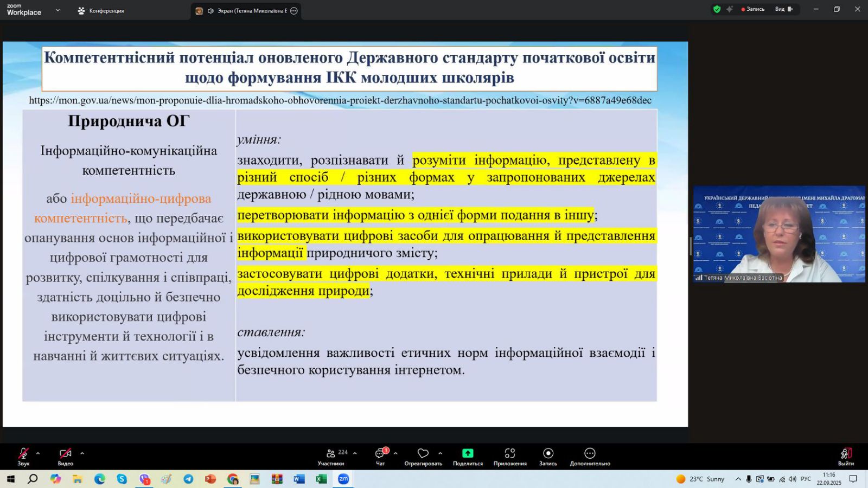Open Microsoft Excel from the taskbar
The width and height of the screenshot is (868, 488).
[x=321, y=479]
